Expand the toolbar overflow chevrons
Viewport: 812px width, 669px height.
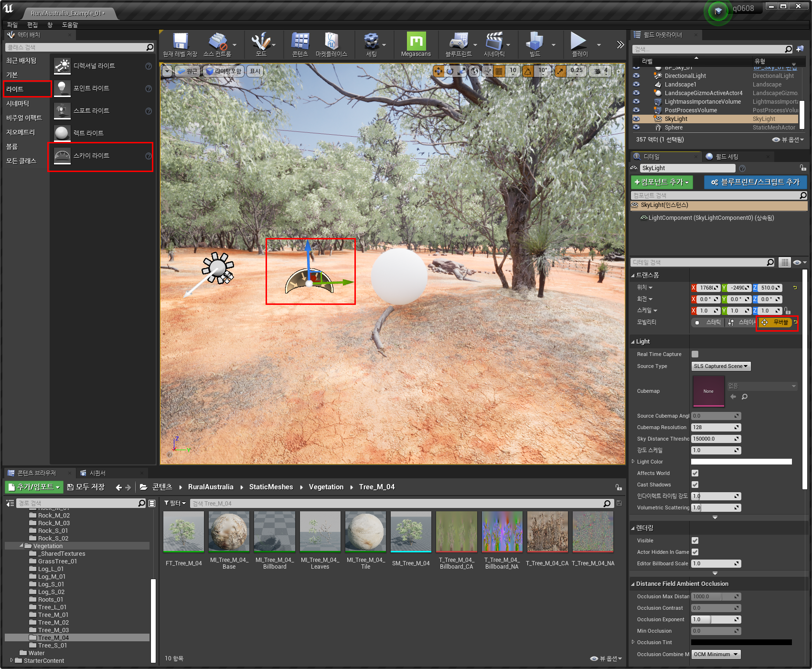click(x=620, y=45)
